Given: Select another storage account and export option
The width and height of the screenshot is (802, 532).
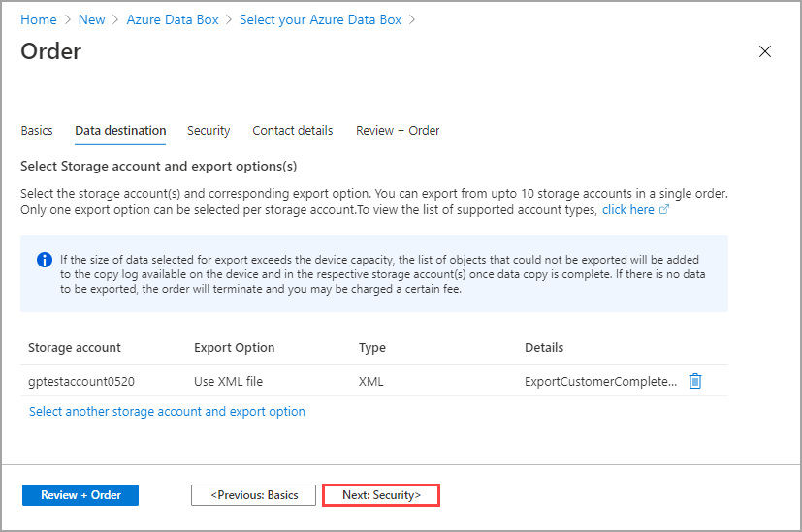Looking at the screenshot, I should coord(167,412).
